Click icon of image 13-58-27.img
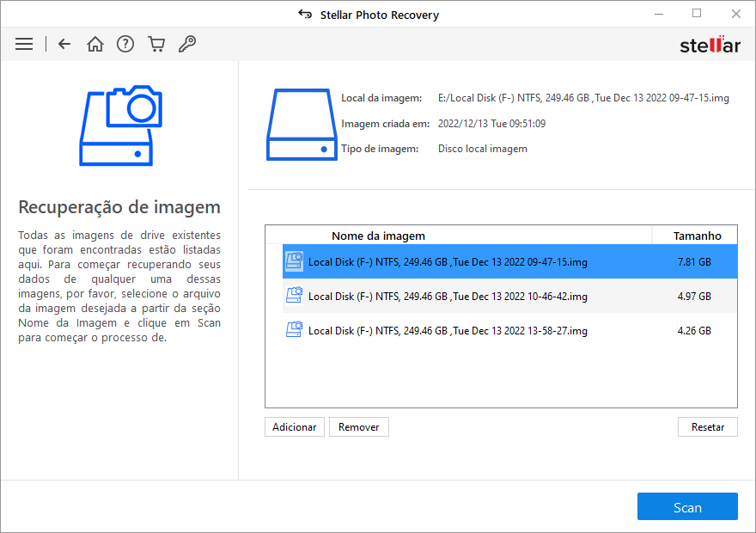Viewport: 756px width, 533px height. click(x=294, y=329)
